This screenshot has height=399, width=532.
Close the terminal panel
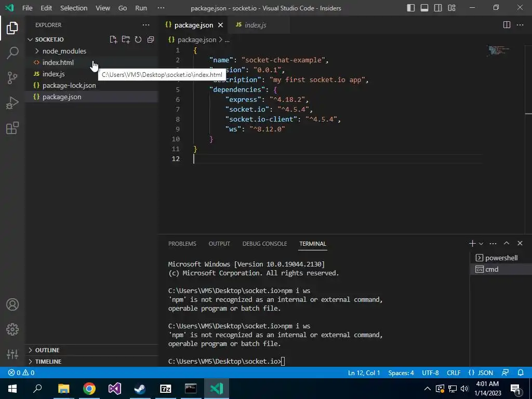(x=520, y=243)
